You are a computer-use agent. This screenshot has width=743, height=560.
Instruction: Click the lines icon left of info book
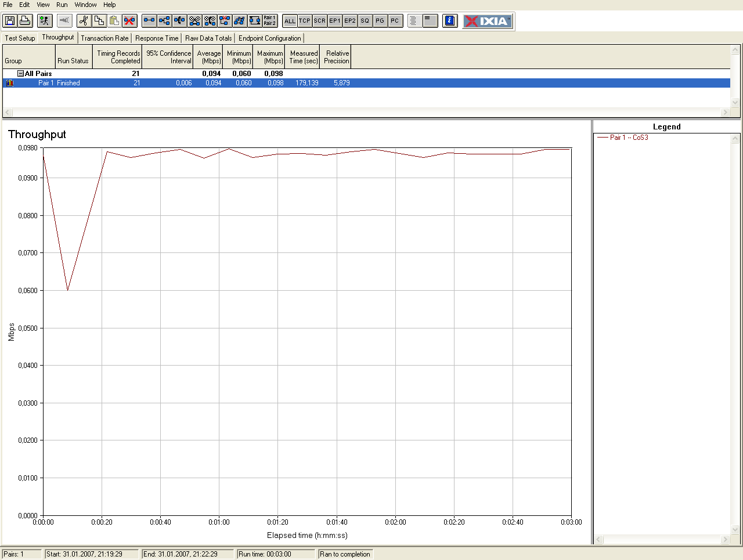[430, 21]
